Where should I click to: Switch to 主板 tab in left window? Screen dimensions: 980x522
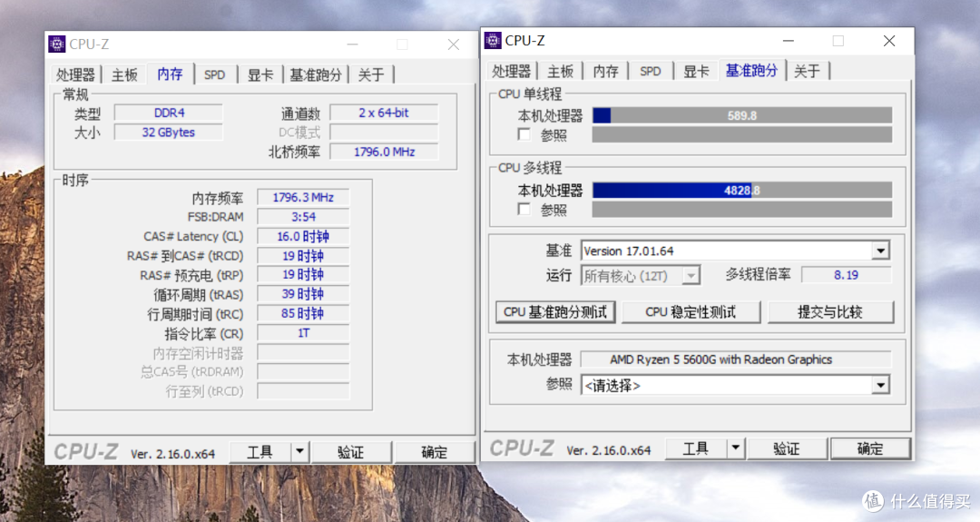pos(124,75)
